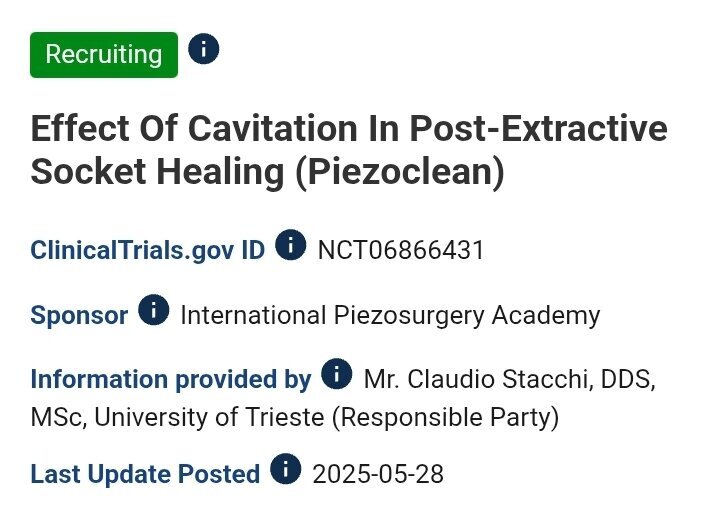Click the Sponsor label
Image resolution: width=720 pixels, height=518 pixels.
tap(79, 315)
